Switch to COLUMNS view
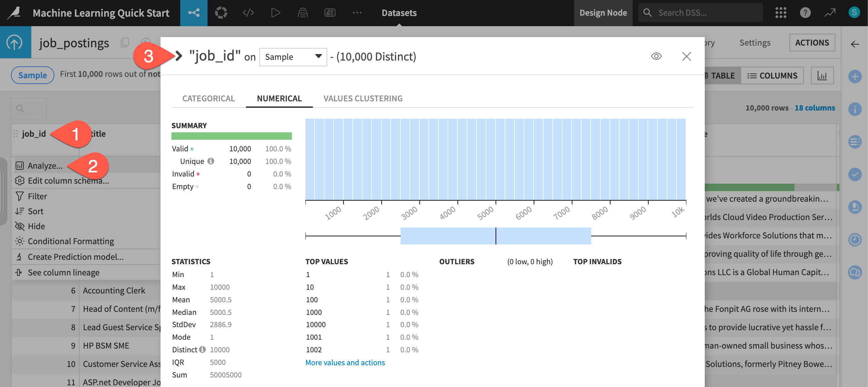Viewport: 868px width, 387px height. 772,75
